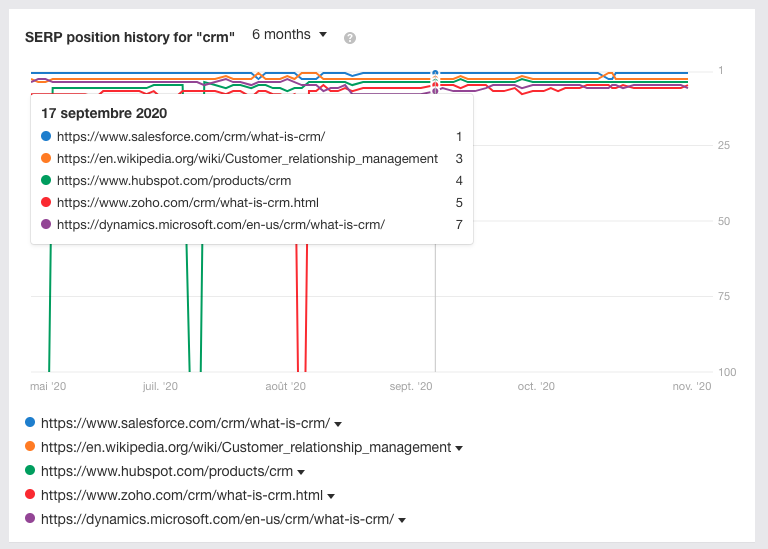Open the 6 months time range dropdown
Image resolution: width=768 pixels, height=549 pixels.
pos(289,34)
